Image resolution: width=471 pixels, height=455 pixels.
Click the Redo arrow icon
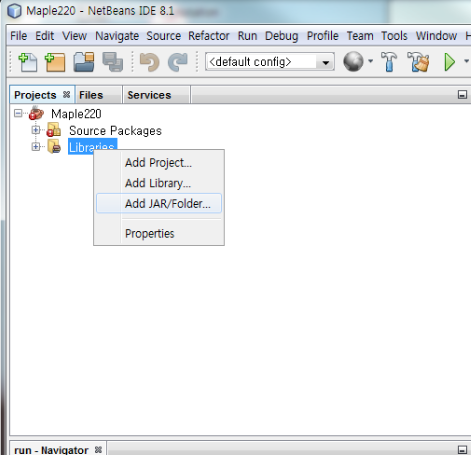tap(178, 62)
